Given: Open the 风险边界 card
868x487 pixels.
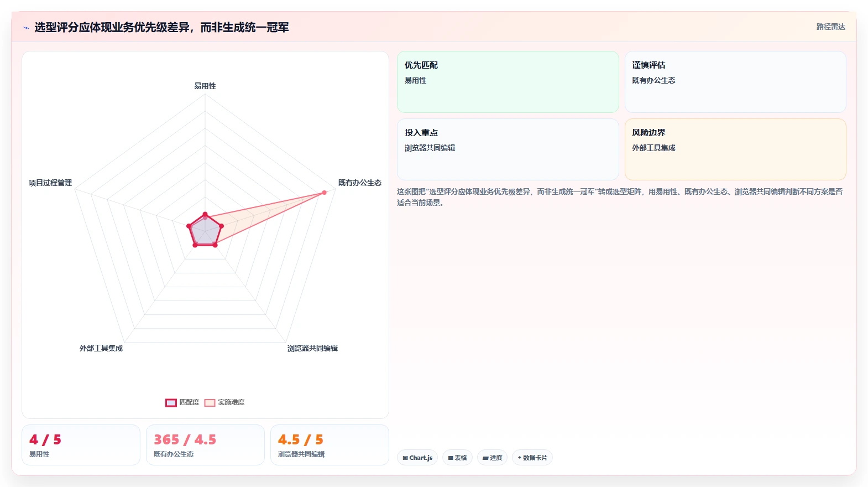Looking at the screenshot, I should 735,149.
